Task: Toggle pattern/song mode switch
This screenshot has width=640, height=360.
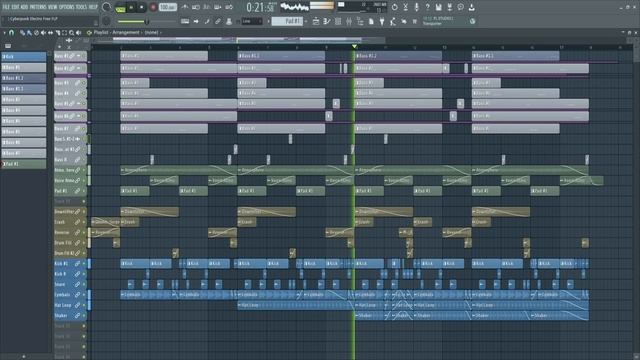Action: coord(120,8)
